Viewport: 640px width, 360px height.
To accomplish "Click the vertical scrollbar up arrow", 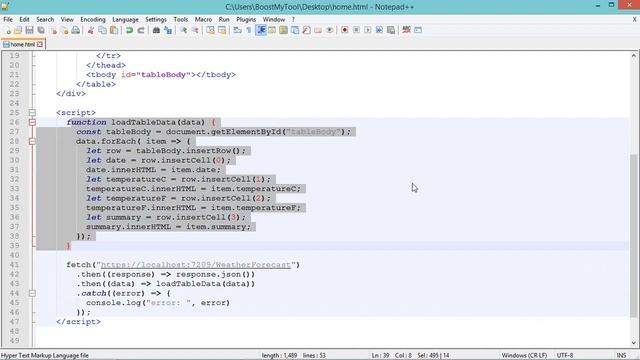I will pyautogui.click(x=634, y=56).
